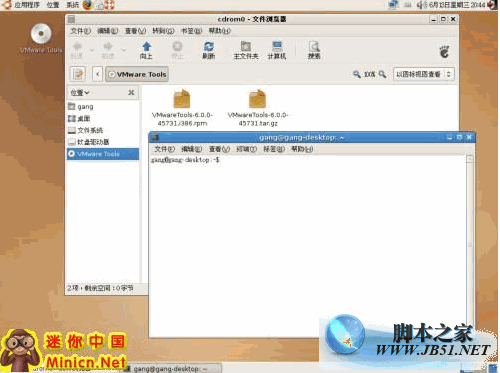500x373 pixels.
Task: Click the terminal window menu icon
Action: 154,137
